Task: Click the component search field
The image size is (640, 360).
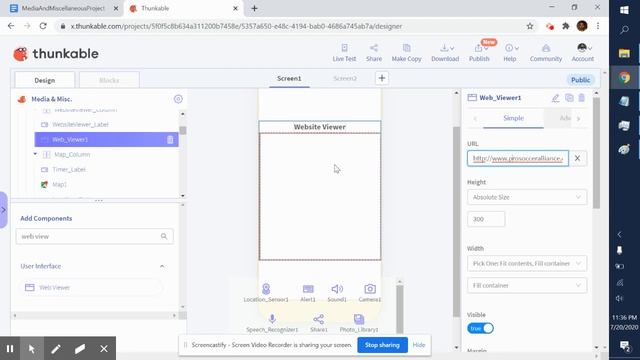Action: pos(94,236)
